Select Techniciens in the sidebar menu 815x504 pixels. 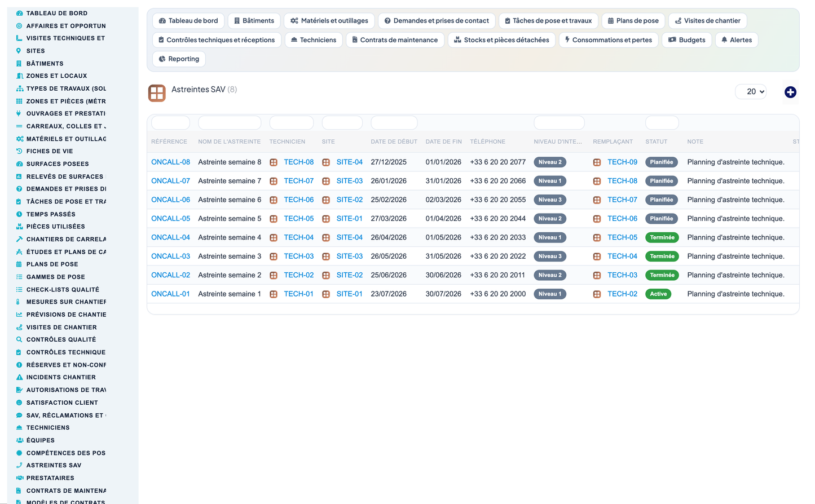48,428
